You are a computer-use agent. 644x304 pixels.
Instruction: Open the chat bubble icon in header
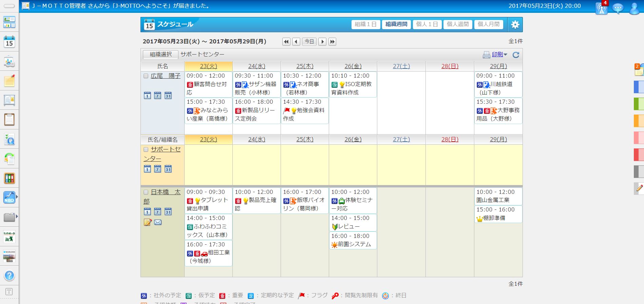click(618, 8)
